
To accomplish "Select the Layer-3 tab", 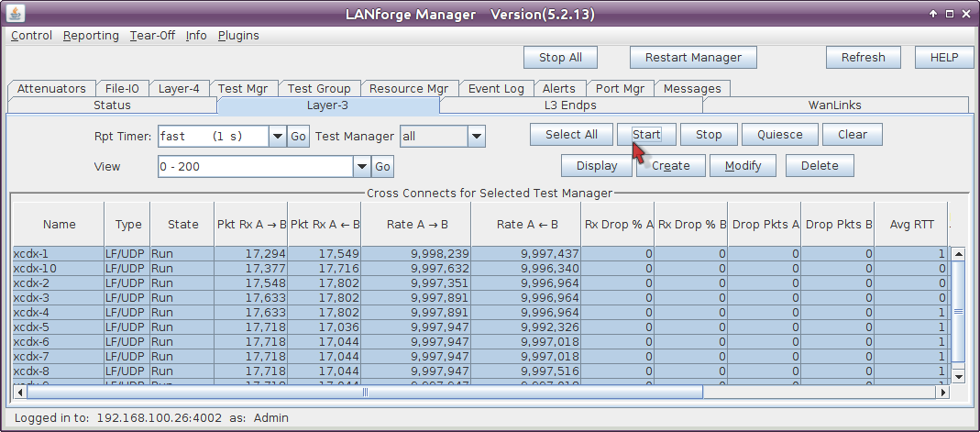I will [327, 105].
